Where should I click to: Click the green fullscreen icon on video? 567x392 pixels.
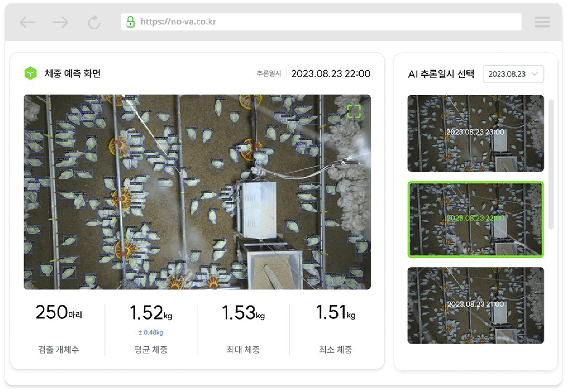[x=354, y=111]
